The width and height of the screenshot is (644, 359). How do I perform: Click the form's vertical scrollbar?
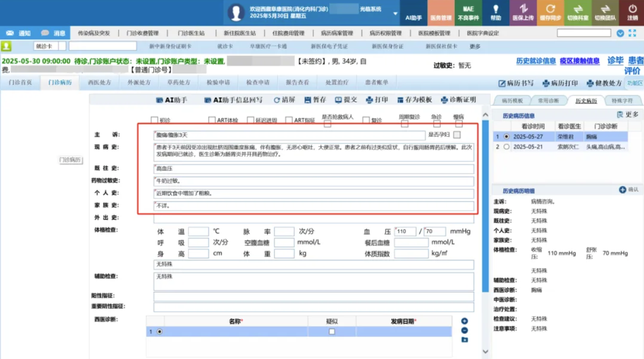(x=485, y=205)
